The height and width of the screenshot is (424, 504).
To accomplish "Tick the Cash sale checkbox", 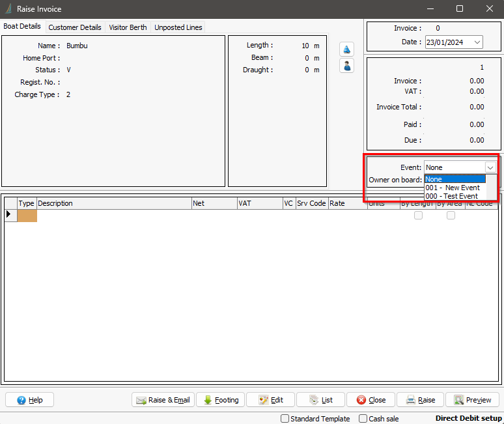I will [x=363, y=419].
